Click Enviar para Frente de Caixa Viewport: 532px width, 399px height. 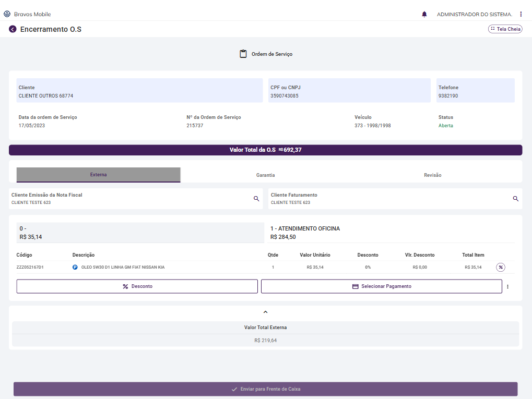click(265, 389)
